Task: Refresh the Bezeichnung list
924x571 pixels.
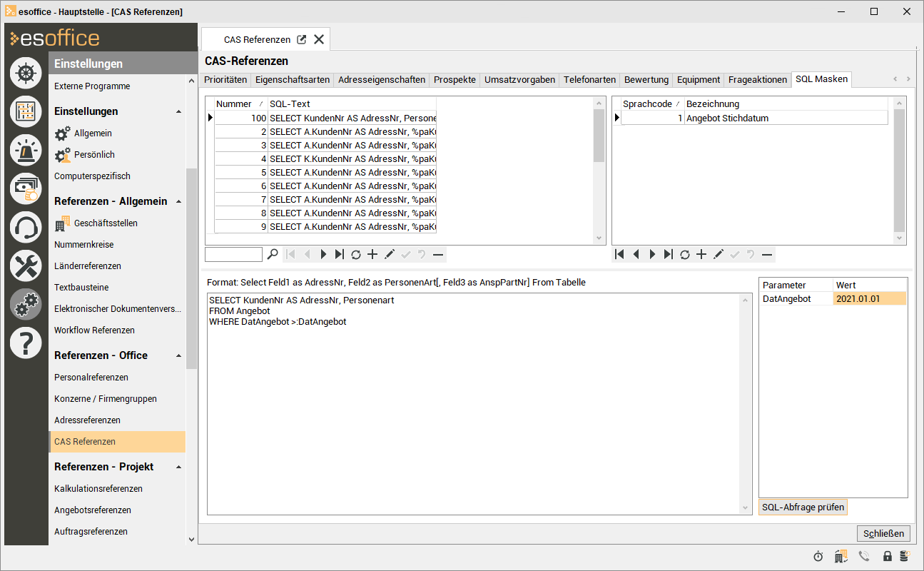Action: (684, 254)
